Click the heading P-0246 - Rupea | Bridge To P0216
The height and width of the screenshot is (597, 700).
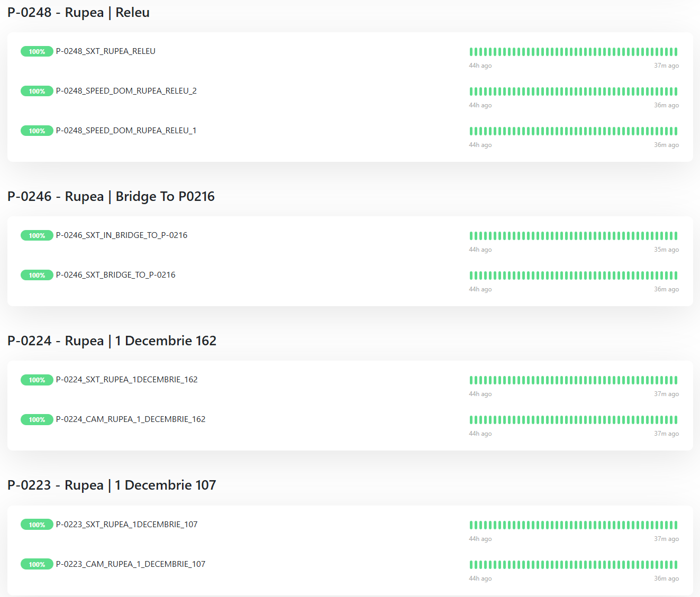[x=111, y=197]
